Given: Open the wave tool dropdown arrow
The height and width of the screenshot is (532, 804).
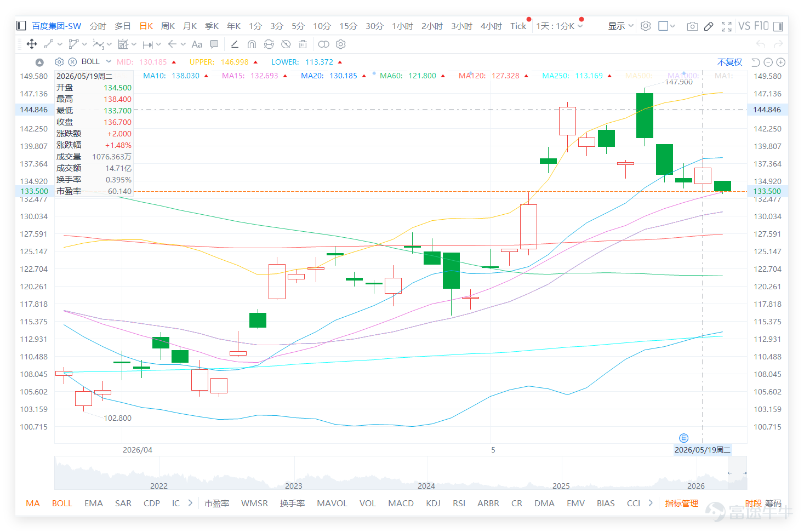Looking at the screenshot, I should point(109,44).
